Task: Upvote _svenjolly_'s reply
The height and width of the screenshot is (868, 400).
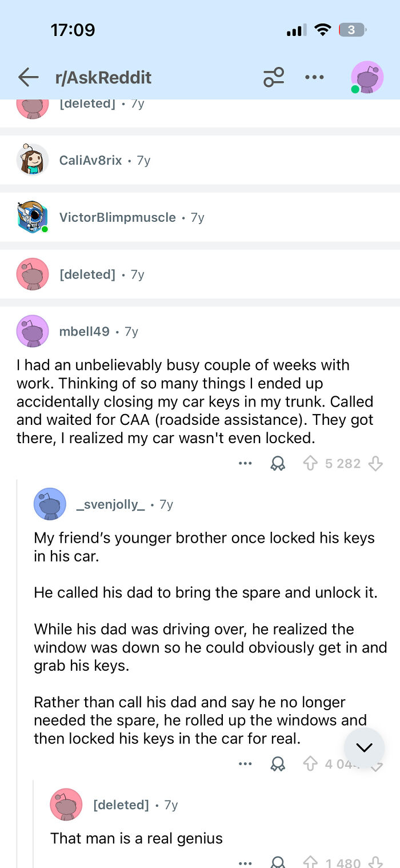Action: pyautogui.click(x=310, y=765)
